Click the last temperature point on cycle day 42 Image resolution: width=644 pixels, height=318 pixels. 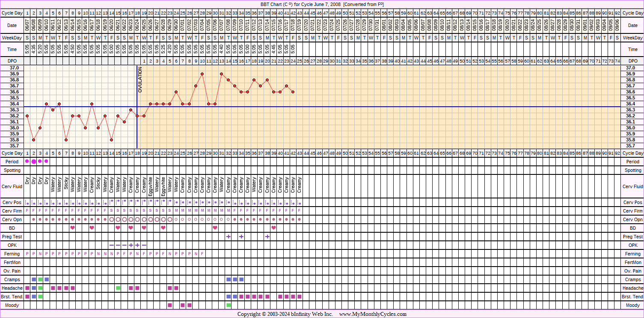click(293, 92)
